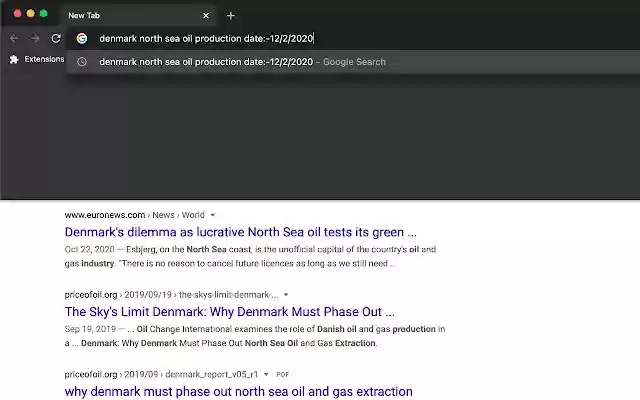The image size is (640, 400).
Task: Click the macOS green fullscreen button
Action: [44, 13]
